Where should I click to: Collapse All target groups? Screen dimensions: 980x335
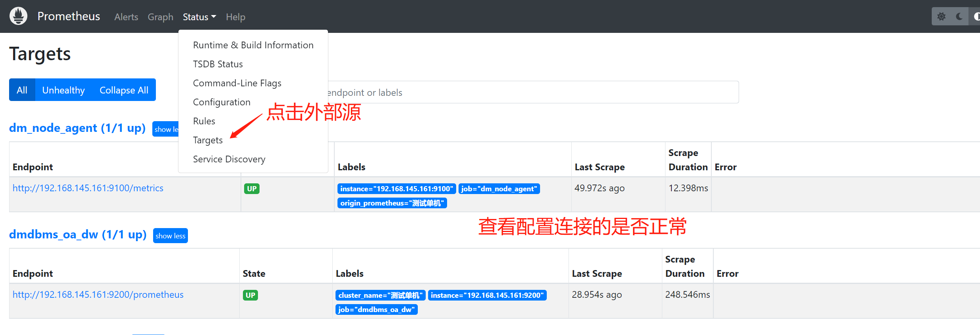[124, 90]
